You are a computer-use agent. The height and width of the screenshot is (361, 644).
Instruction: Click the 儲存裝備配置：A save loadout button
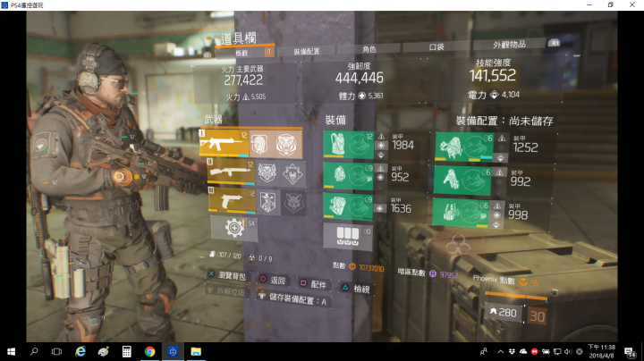[x=293, y=299]
